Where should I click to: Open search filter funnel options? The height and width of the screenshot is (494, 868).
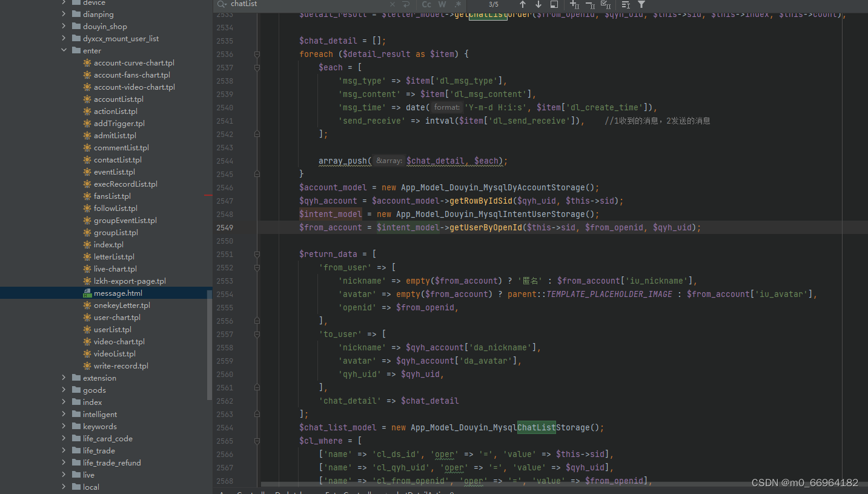coord(641,4)
